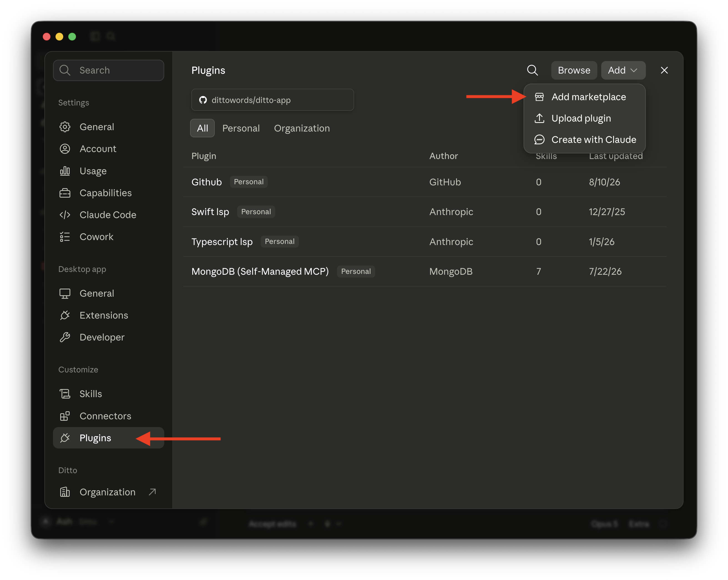Image resolution: width=728 pixels, height=580 pixels.
Task: Click the 12/27/25 last updated date
Action: click(x=607, y=212)
